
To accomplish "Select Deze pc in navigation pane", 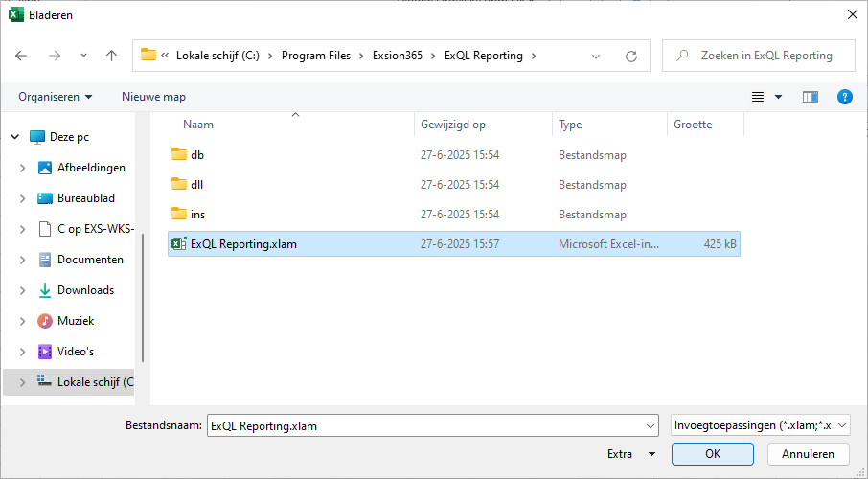I will [x=69, y=137].
